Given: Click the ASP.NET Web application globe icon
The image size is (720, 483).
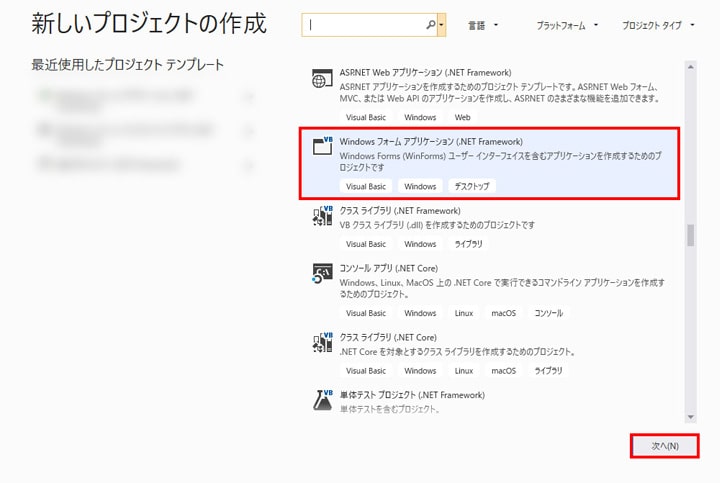Looking at the screenshot, I should (x=322, y=78).
